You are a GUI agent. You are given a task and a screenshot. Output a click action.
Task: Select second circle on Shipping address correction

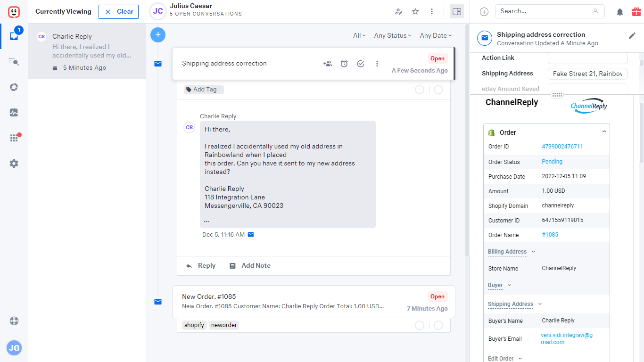pyautogui.click(x=438, y=90)
